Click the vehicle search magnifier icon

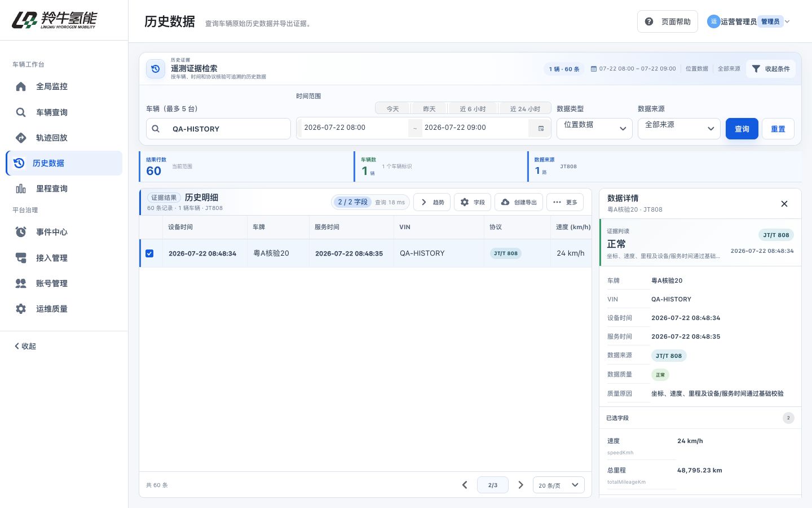(156, 129)
